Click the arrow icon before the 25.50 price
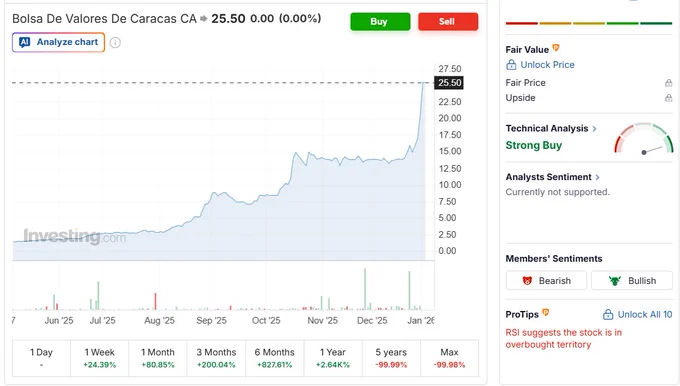 coord(203,19)
